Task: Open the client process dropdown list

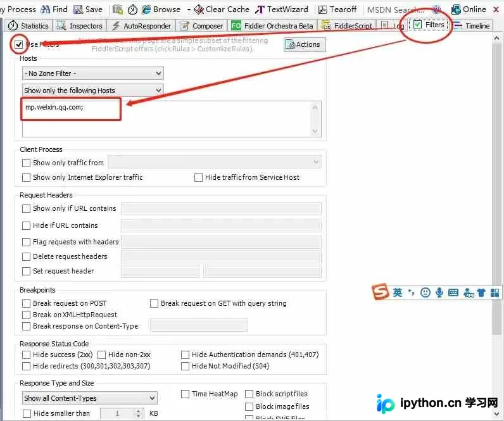Action: pos(215,161)
